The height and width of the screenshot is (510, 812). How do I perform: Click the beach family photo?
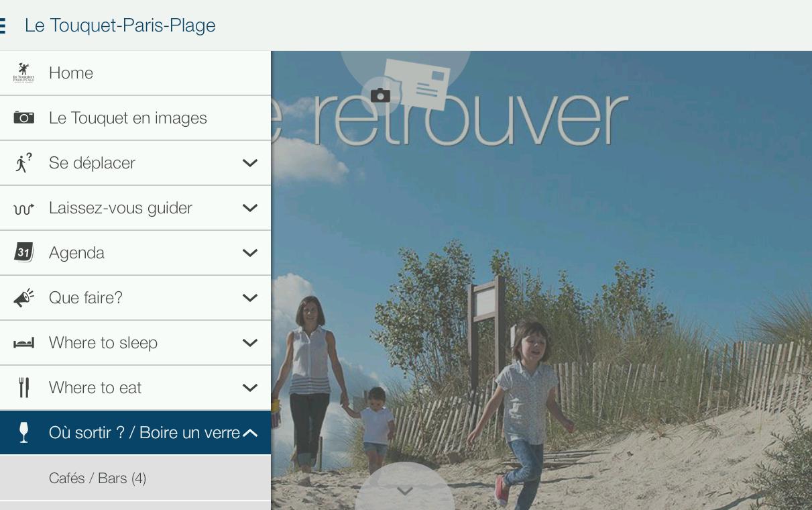pos(542,280)
